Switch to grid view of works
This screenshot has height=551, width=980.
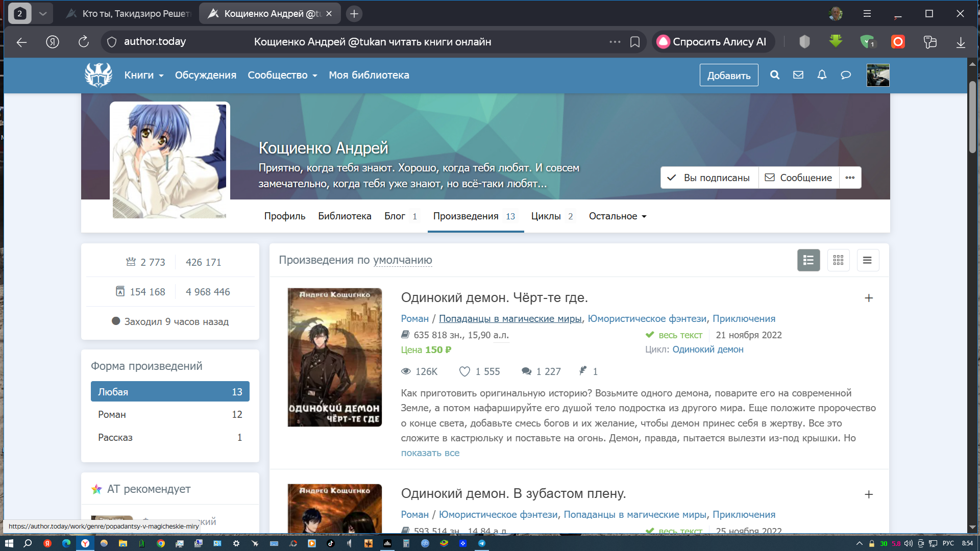click(838, 260)
